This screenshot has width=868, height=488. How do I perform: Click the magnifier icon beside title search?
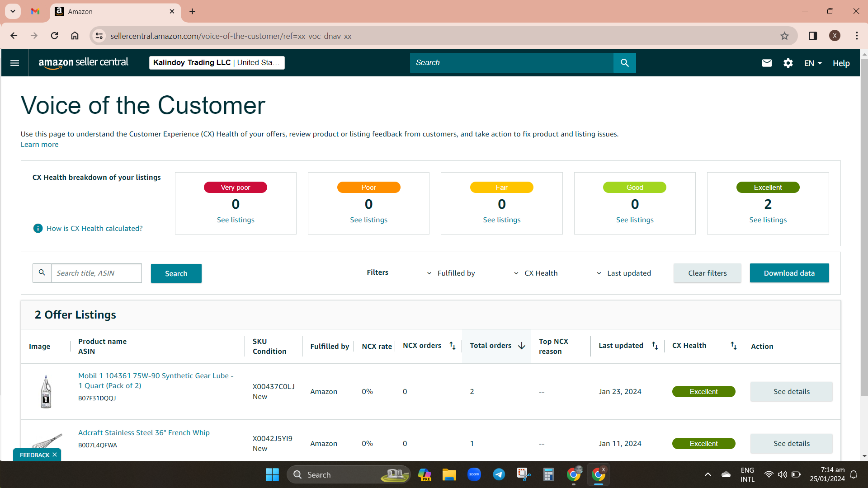pos(42,273)
